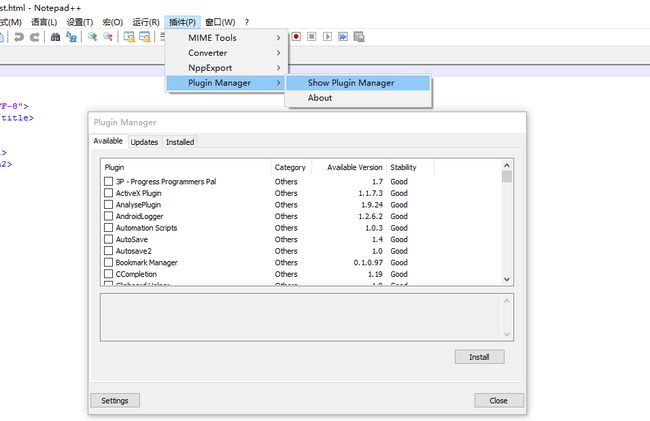Click plugin list scrollbar down arrow

507,279
